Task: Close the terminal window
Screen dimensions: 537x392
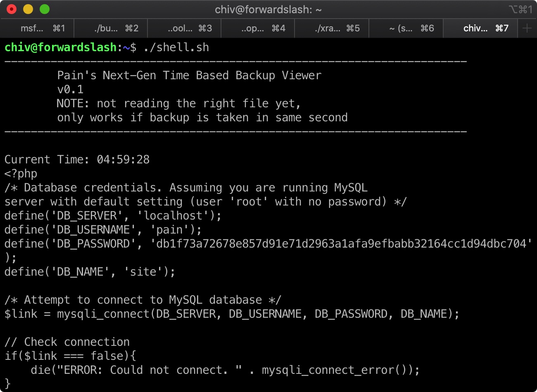Action: coord(12,9)
